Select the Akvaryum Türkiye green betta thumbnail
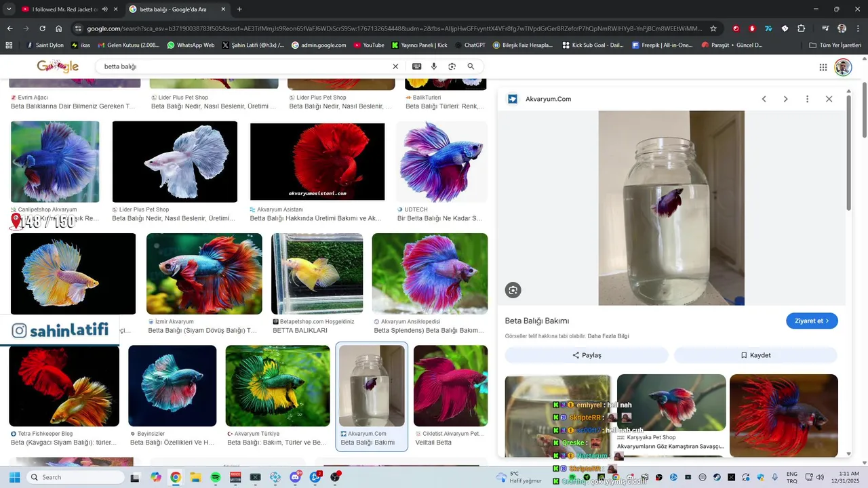 coord(278,386)
